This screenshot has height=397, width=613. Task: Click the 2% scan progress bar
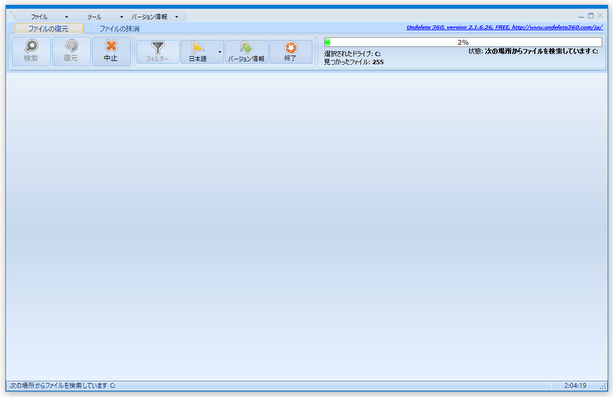coord(463,42)
